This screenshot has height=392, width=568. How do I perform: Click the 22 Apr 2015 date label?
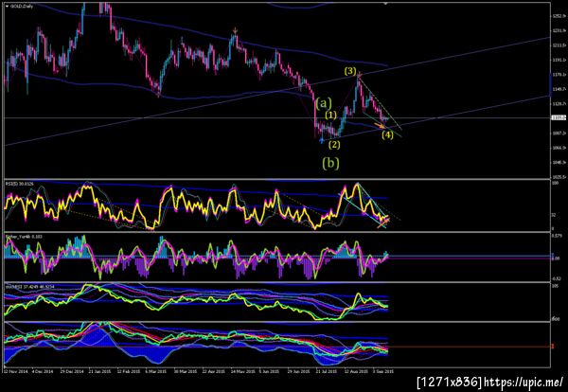(x=212, y=371)
